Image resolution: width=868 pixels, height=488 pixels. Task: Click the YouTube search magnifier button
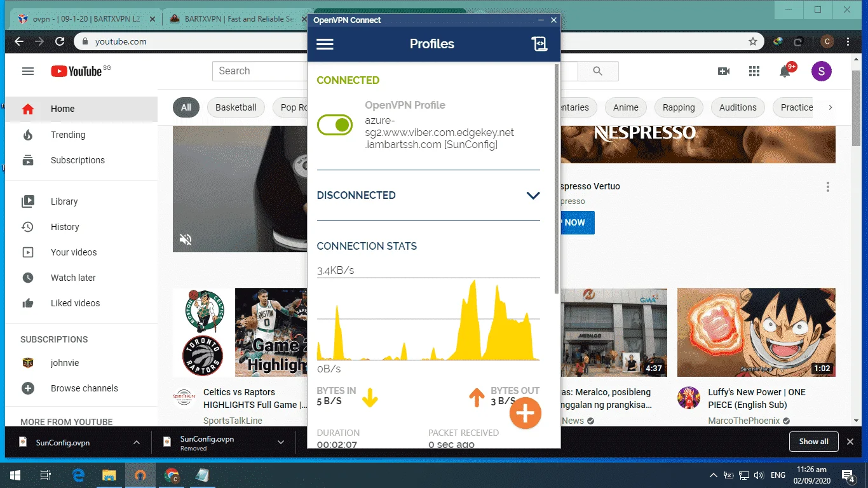[597, 71]
